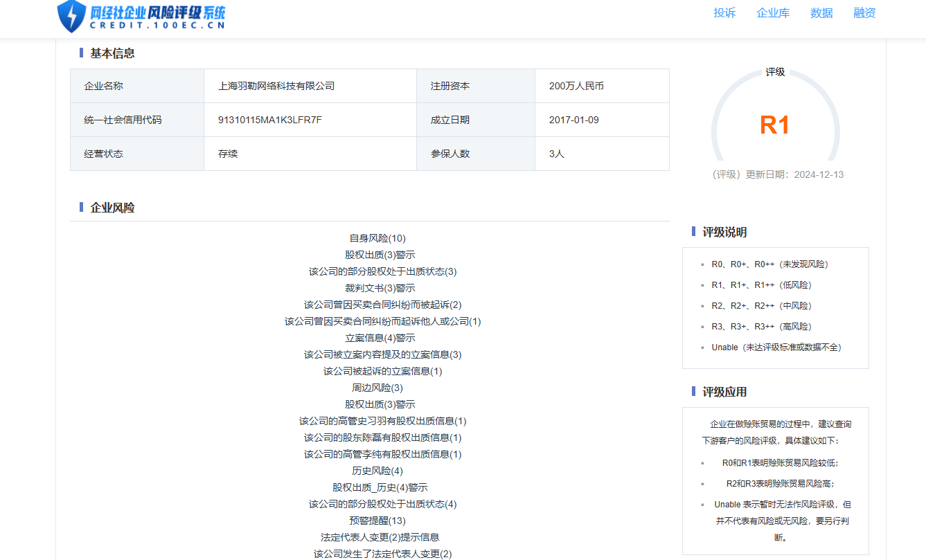Open the 数据 navigation link
Image resolution: width=926 pixels, height=560 pixels.
pos(821,13)
